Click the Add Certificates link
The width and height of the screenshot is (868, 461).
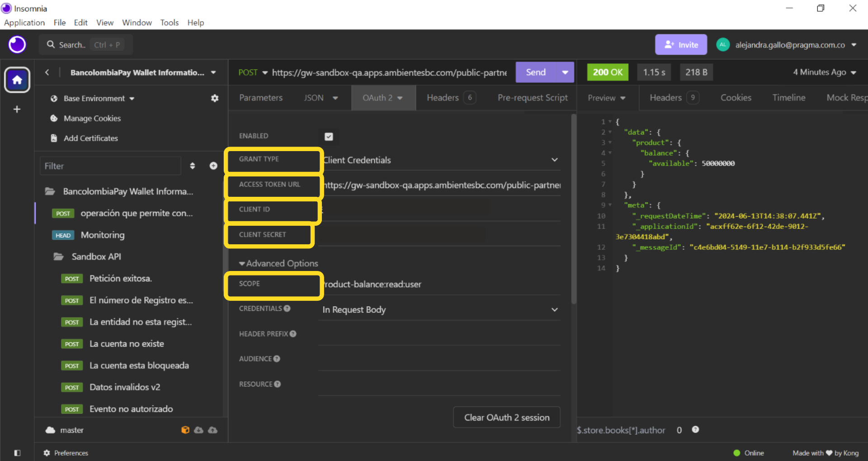(x=91, y=138)
